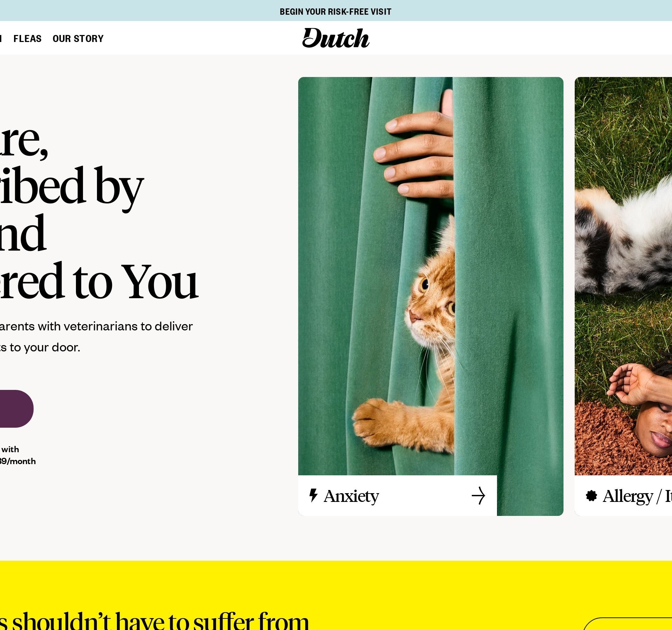Viewport: 672px width, 630px height.
Task: Open the FLEAS menu item
Action: (27, 38)
